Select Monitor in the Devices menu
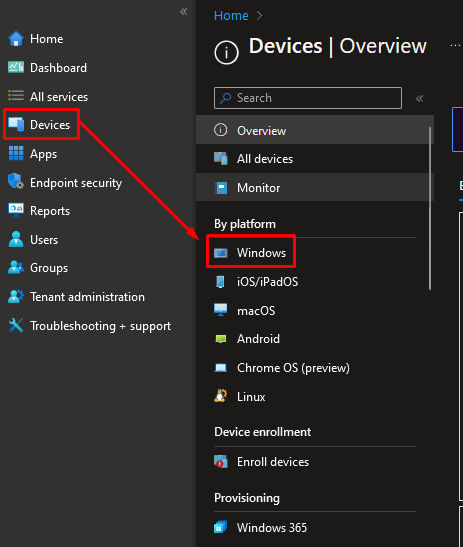 (315, 188)
